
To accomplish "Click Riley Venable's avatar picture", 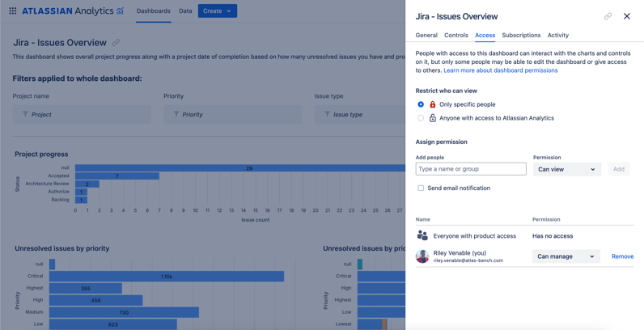I will [x=422, y=256].
